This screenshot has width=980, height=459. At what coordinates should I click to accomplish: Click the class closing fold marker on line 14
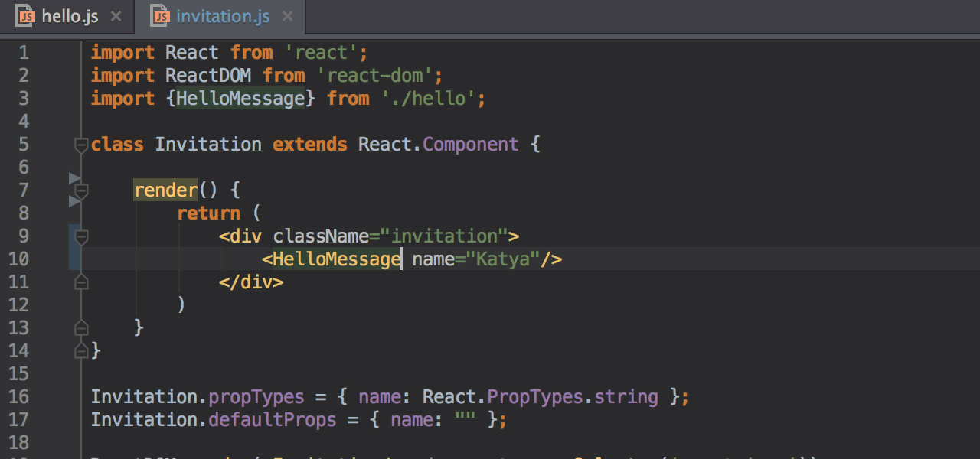tap(81, 351)
